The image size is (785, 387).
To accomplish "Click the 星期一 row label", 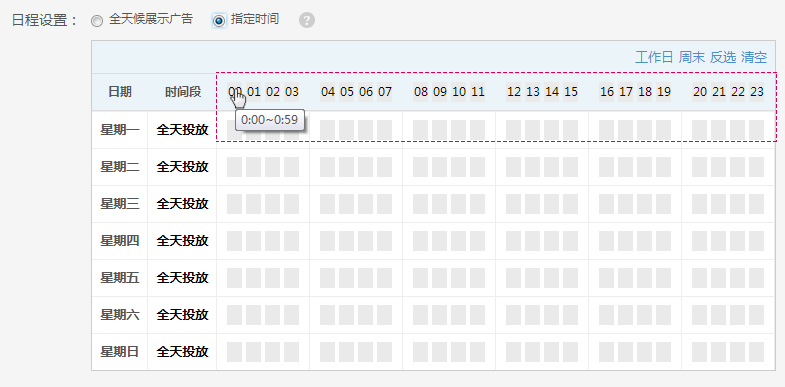I will (120, 130).
